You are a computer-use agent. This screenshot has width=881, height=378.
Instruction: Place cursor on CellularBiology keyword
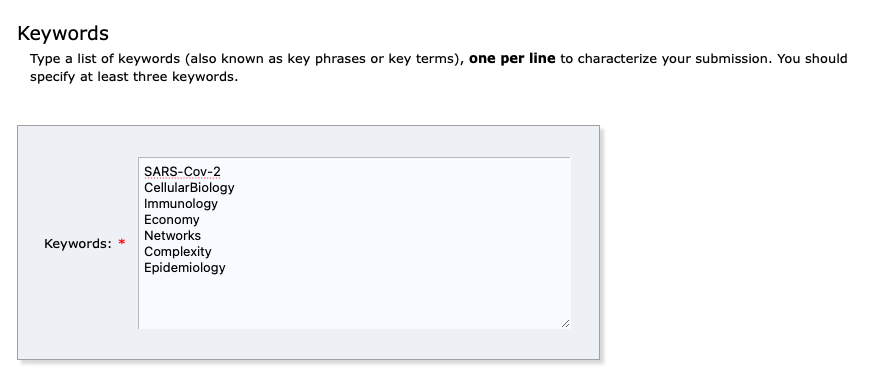pos(189,188)
